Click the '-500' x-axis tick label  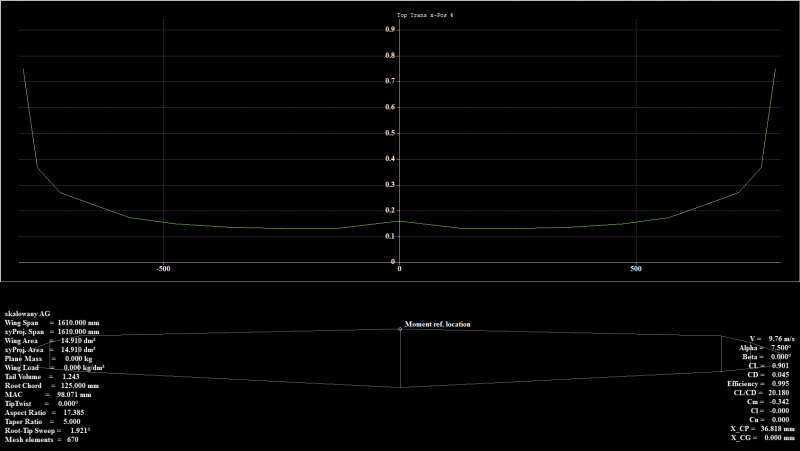pos(163,269)
